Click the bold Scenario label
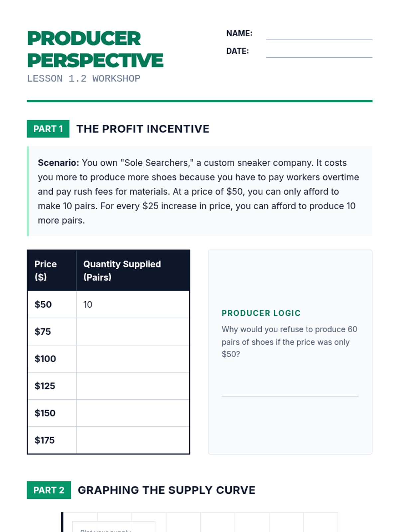399x532 pixels. pos(59,163)
